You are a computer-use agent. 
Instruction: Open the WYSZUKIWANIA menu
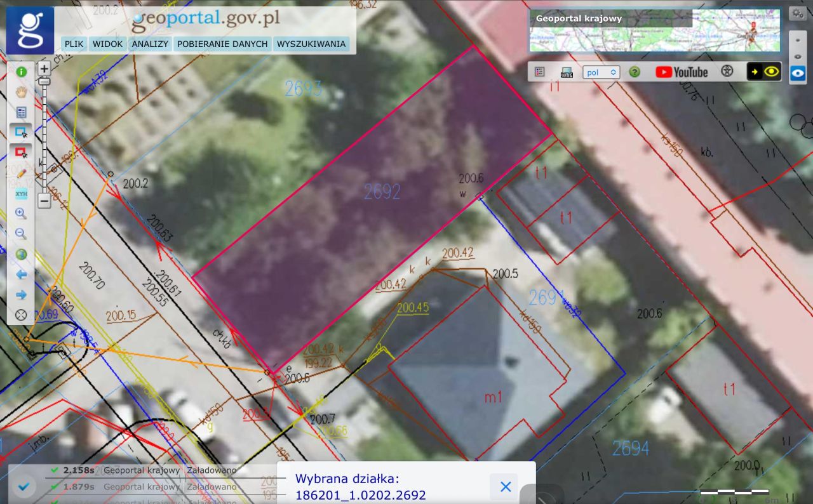click(311, 44)
